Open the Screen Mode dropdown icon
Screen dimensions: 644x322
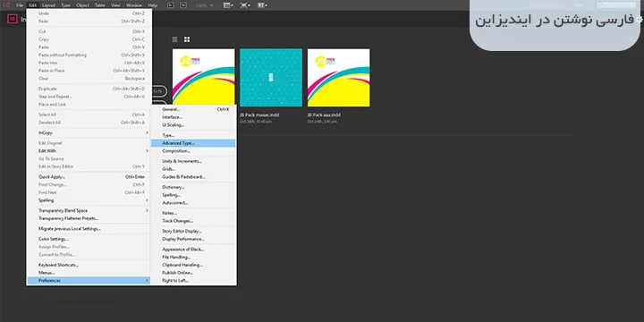tap(245, 5)
